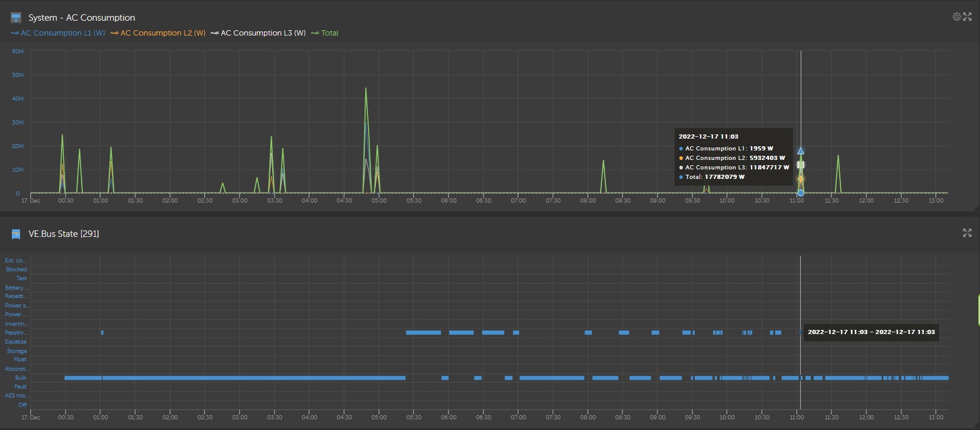This screenshot has width=980, height=430.
Task: Click the "System - AC Consumption" widget title
Action: pos(82,18)
